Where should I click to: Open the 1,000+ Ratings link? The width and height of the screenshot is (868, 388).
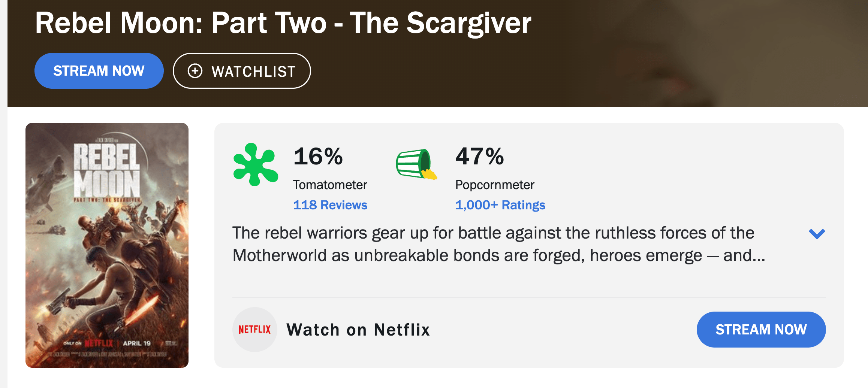click(x=500, y=205)
